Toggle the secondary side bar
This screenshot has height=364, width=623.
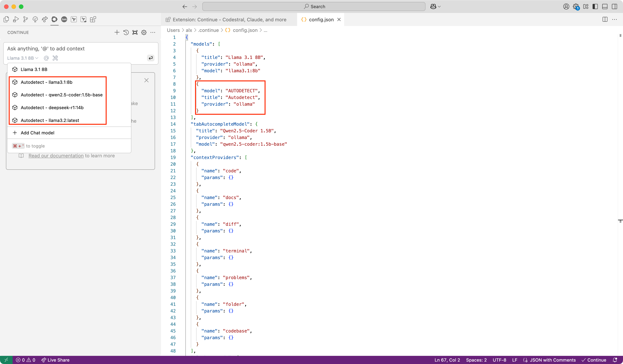(x=614, y=7)
